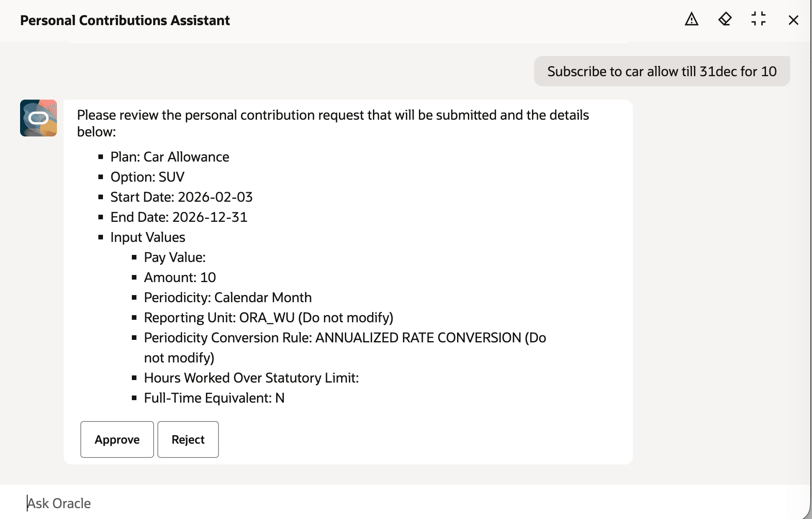Click the Amount: 10 input value
The width and height of the screenshot is (812, 519).
click(180, 277)
